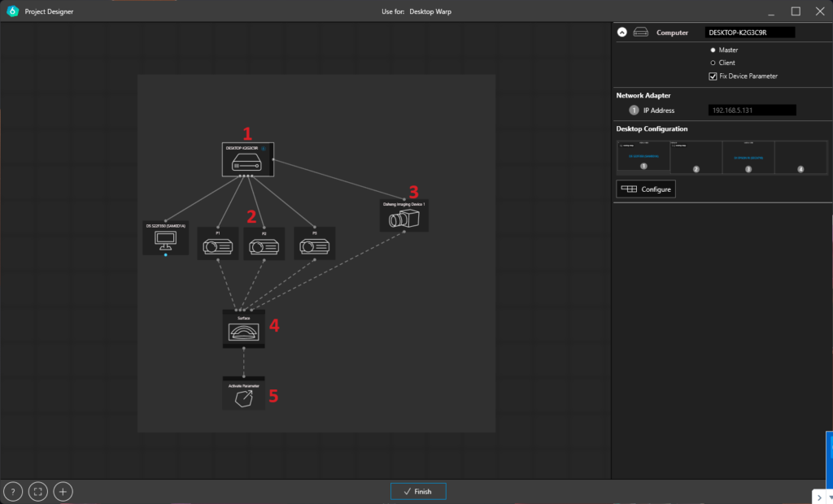This screenshot has width=833, height=504.
Task: Collapse the Computer section chevron
Action: click(622, 33)
